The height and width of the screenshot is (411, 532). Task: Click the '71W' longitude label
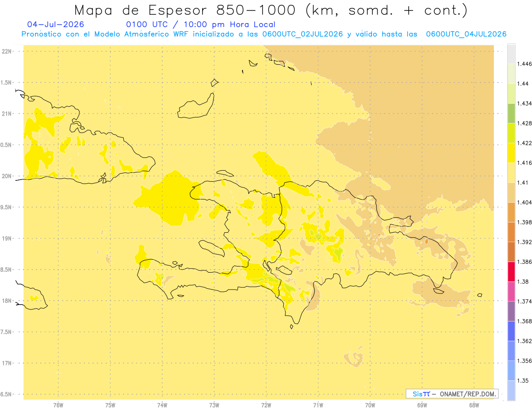pos(318,405)
